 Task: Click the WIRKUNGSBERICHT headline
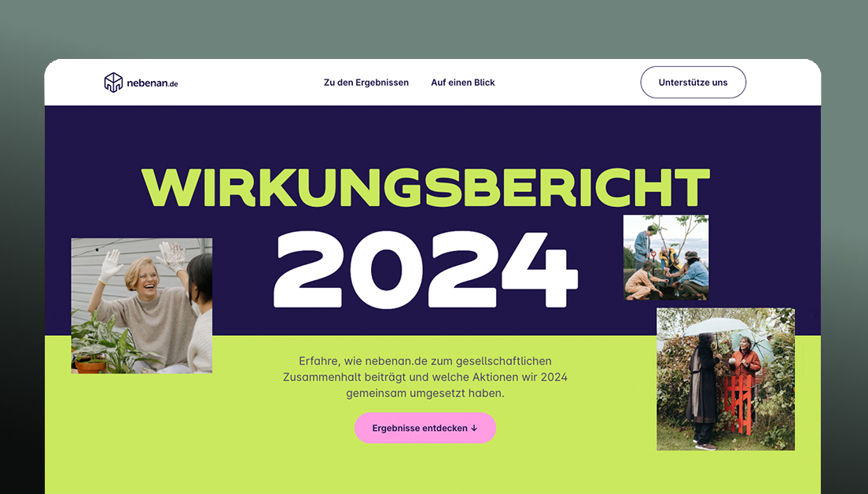click(425, 187)
